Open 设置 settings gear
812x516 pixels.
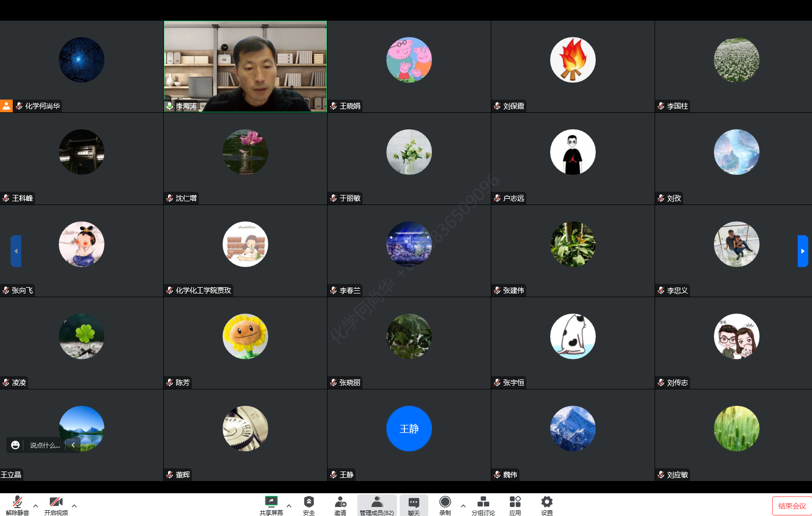click(546, 505)
